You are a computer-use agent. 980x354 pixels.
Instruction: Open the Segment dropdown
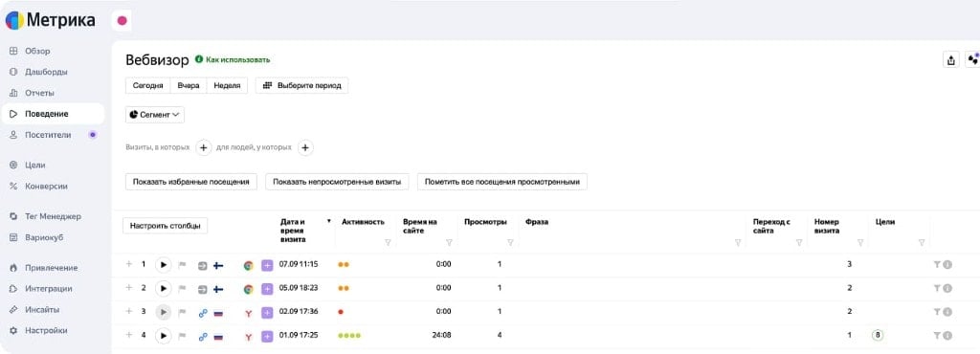155,115
